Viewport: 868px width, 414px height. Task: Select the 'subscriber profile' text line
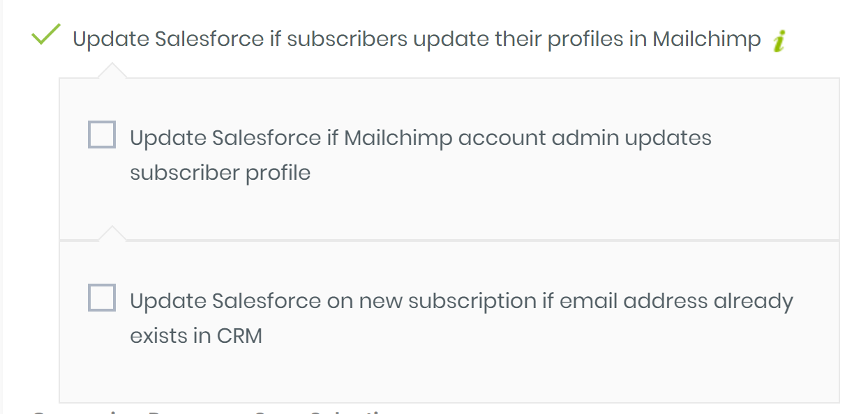point(220,172)
